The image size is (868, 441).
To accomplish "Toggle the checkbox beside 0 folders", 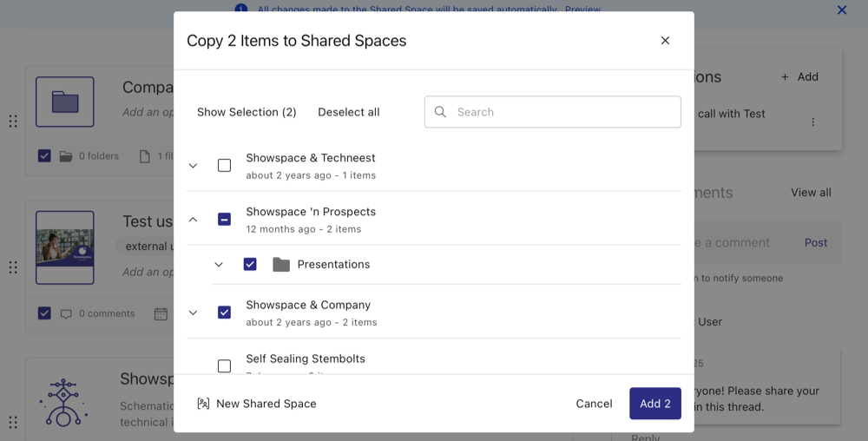I will point(44,156).
